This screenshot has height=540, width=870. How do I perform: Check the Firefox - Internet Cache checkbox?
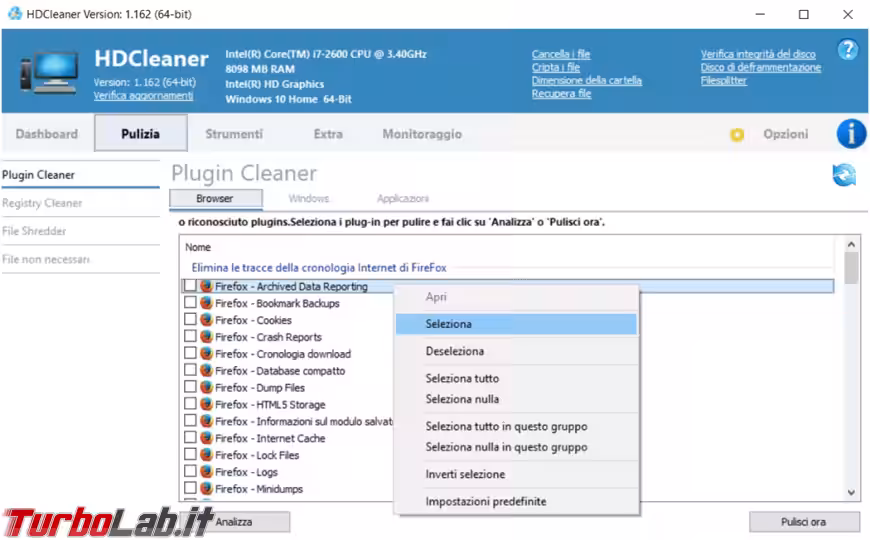[190, 437]
